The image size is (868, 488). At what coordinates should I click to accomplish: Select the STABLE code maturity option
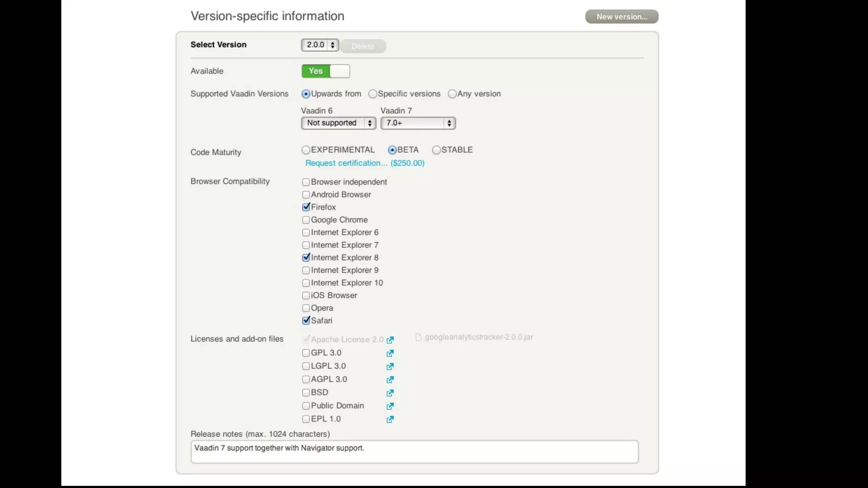pyautogui.click(x=437, y=150)
